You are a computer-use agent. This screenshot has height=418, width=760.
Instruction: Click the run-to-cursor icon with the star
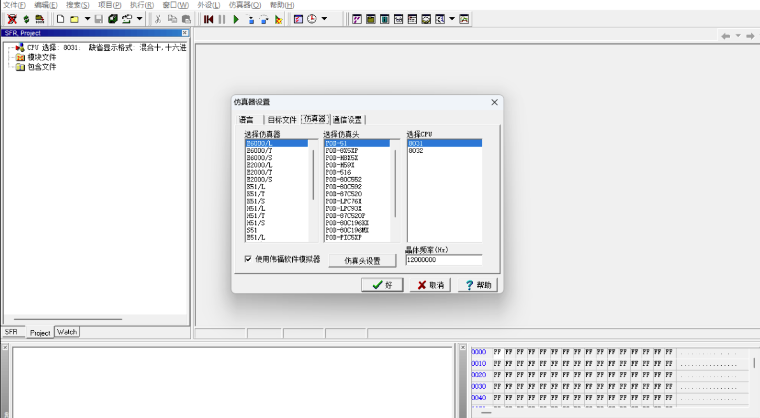[278, 19]
